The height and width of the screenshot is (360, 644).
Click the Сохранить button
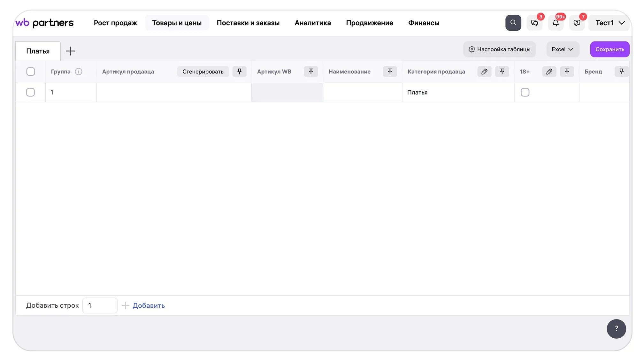(x=609, y=49)
